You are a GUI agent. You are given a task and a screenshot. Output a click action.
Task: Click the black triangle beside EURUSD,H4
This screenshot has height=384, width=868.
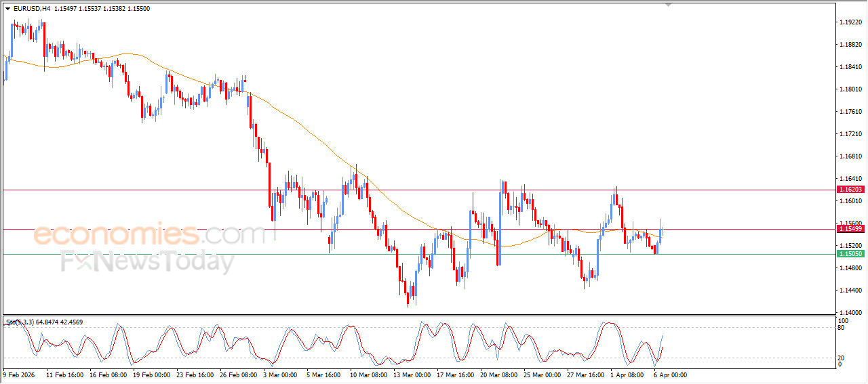pyautogui.click(x=7, y=9)
